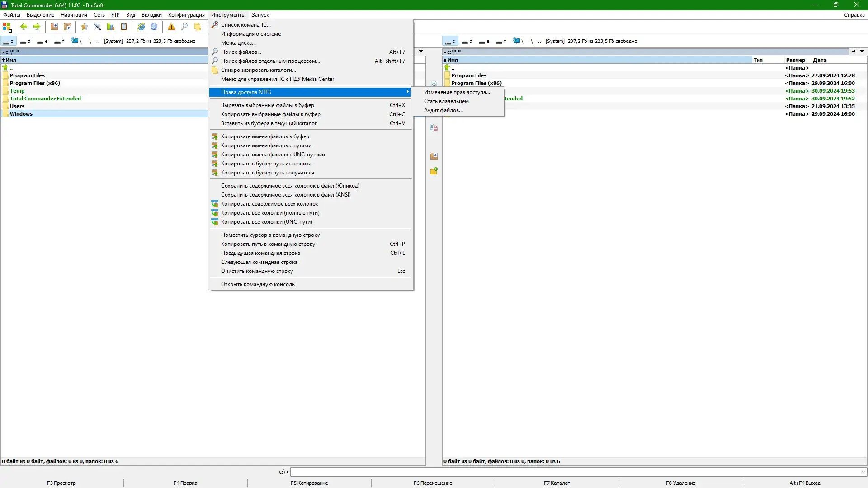
Task: Choose 'Стать владельцем' submenu entry
Action: [x=446, y=101]
